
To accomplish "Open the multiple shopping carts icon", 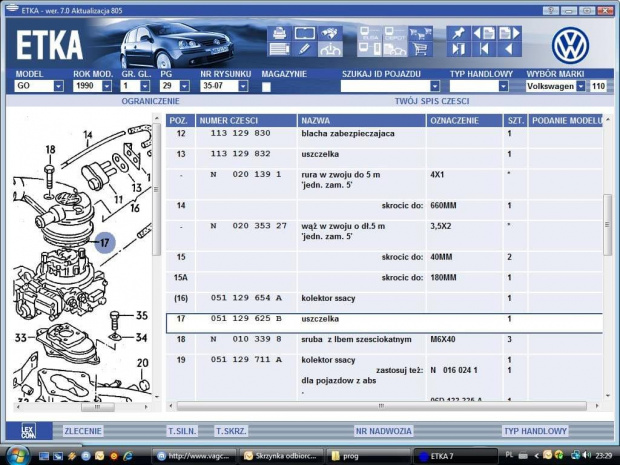I will click(420, 33).
